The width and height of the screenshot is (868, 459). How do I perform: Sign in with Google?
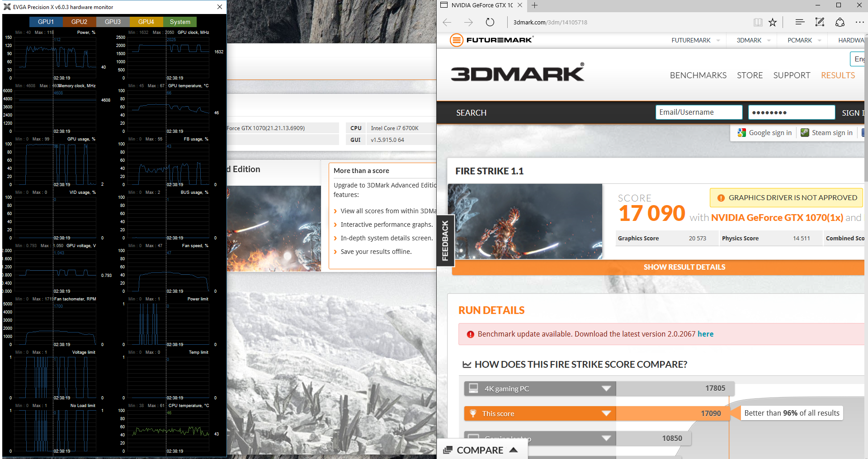click(765, 133)
